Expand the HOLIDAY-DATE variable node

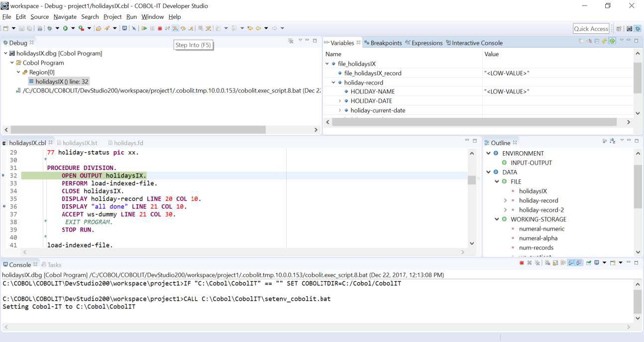(x=340, y=101)
